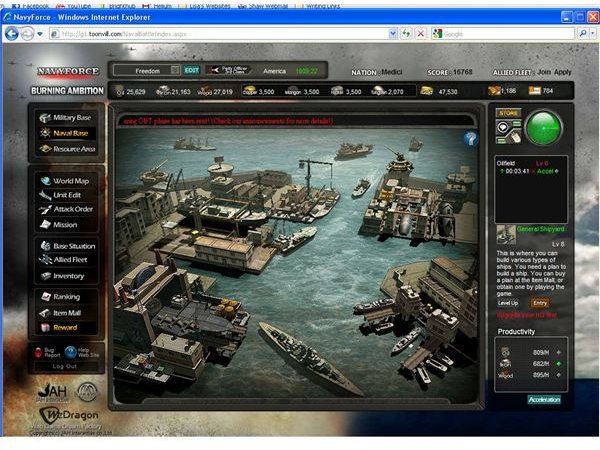Screen dimensions: 600x450
Task: Click the WeDragon logo
Action: point(69,415)
